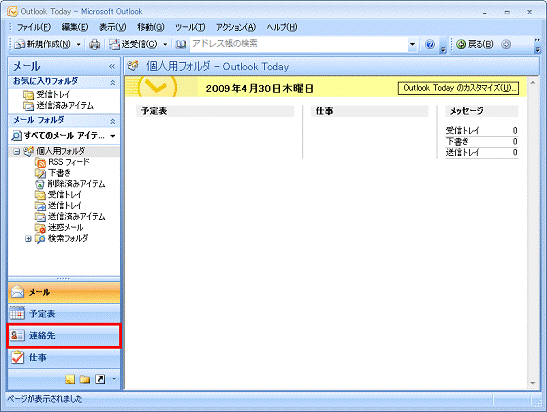This screenshot has width=547, height=412.
Task: Click the scrollbar up arrow
Action: (533, 83)
